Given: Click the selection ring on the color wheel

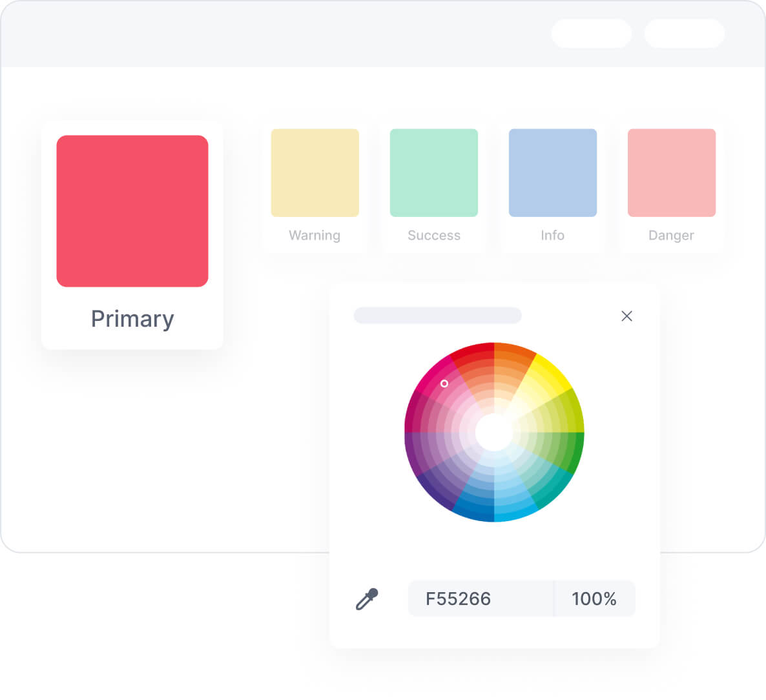Looking at the screenshot, I should coord(444,383).
